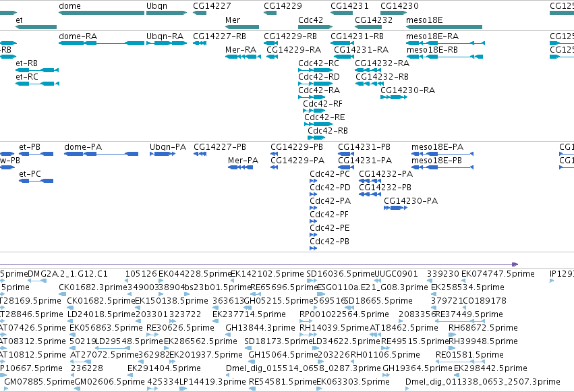Screen dimensions: 574x392
Task: Click the RH14039.5prime EST label
Action: click(x=334, y=328)
